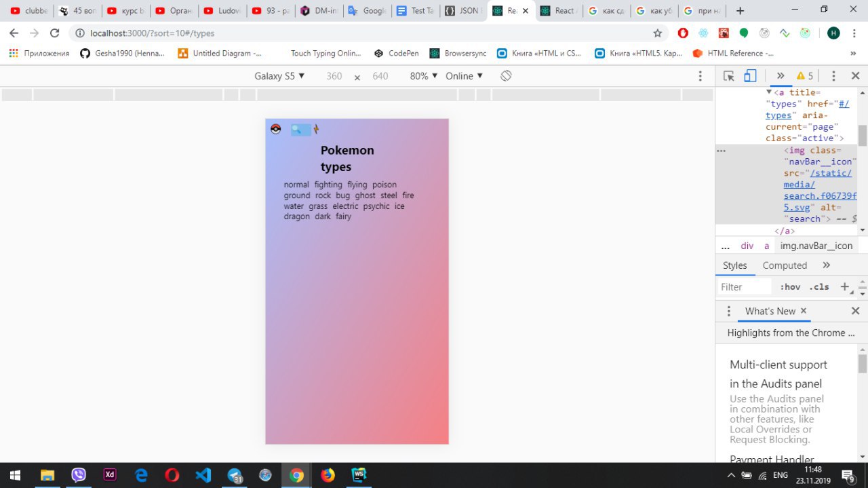Click the viewport height field showing 640

point(380,76)
